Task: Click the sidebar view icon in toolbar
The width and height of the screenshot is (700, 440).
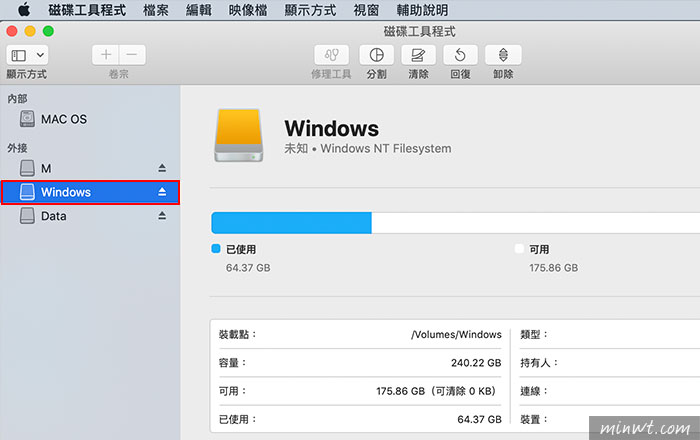Action: point(19,55)
